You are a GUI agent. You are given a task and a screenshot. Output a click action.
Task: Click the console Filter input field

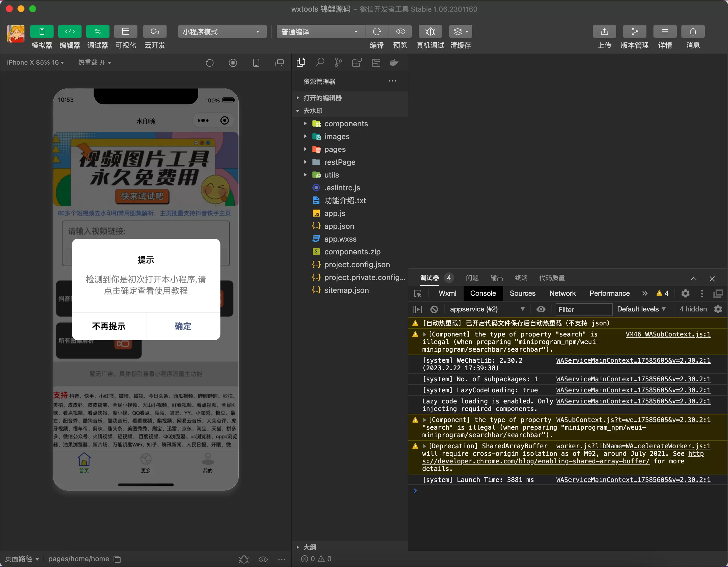(584, 309)
